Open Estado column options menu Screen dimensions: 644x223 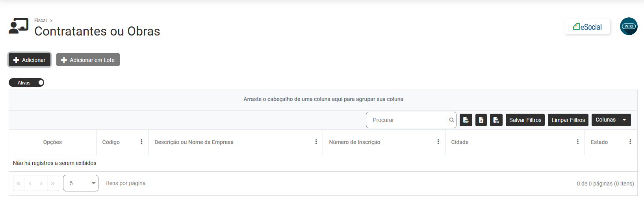click(630, 142)
